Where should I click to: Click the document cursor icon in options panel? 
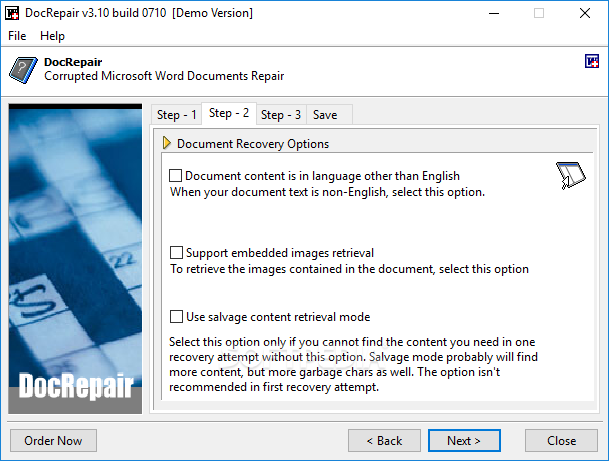tap(571, 175)
